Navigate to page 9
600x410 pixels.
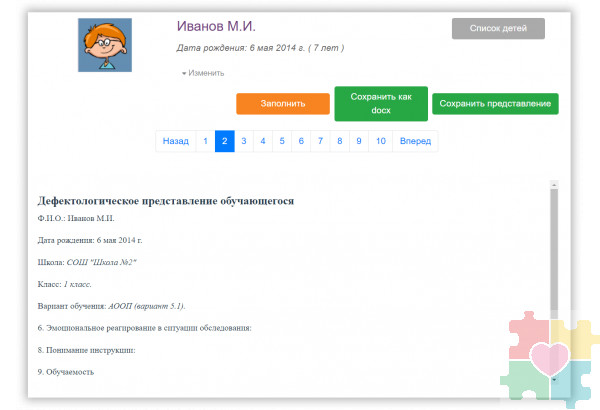point(359,142)
